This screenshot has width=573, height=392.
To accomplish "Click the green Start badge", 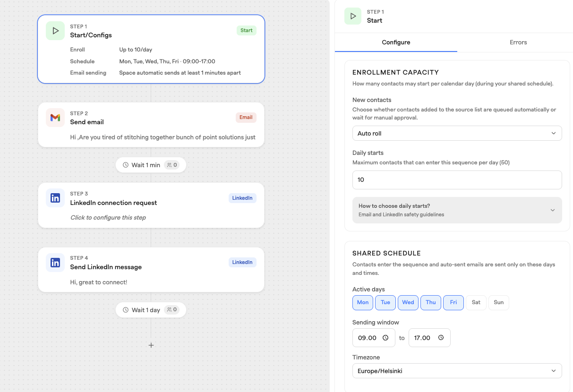I will pos(247,31).
